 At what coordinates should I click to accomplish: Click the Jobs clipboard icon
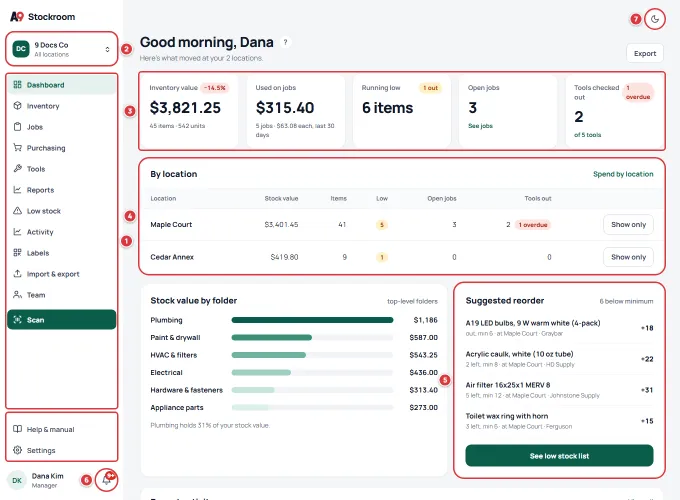17,127
